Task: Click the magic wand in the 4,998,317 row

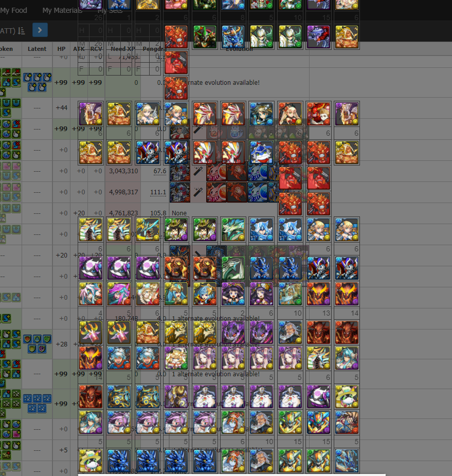Action: pos(198,192)
